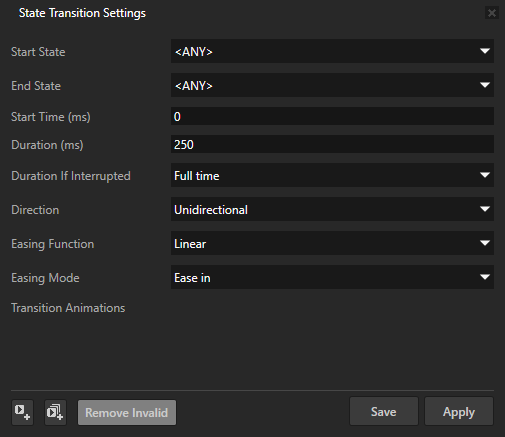Image resolution: width=505 pixels, height=437 pixels.
Task: Expand the Duration If Interrupted dropdown
Action: [332, 175]
